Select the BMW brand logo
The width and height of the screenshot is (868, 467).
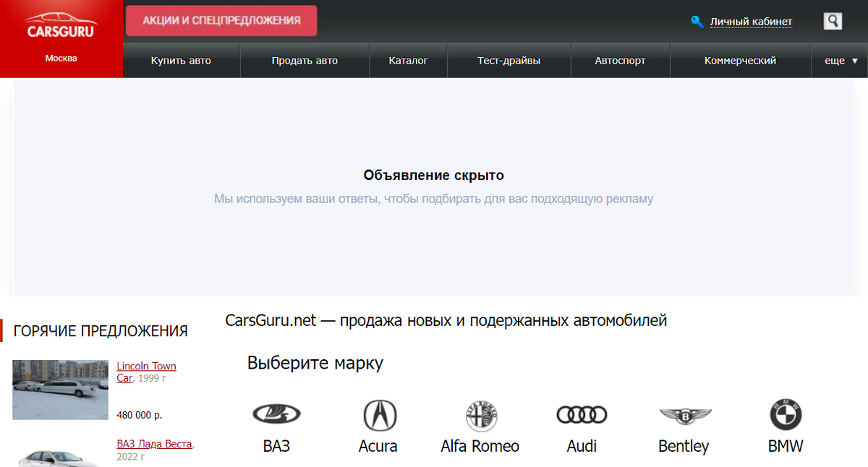coord(785,415)
